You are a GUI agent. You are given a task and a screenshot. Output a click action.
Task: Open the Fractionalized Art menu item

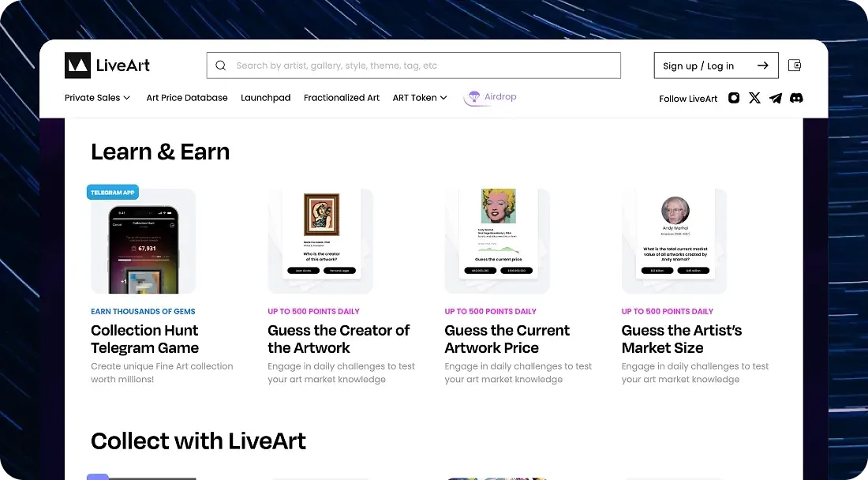coord(342,97)
